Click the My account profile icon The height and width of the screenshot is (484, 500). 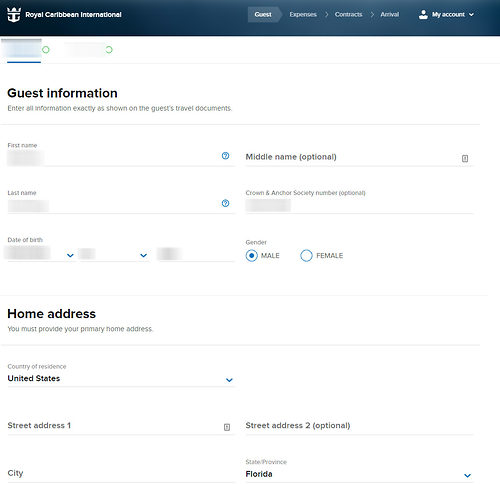pos(423,14)
